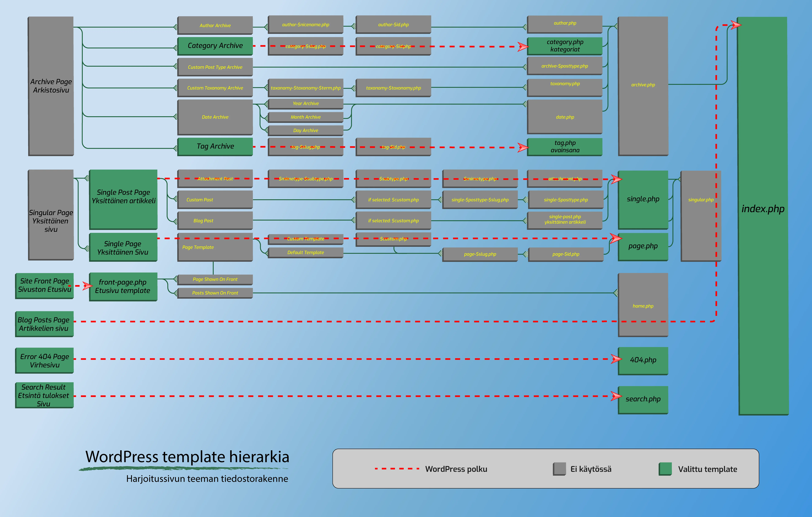
Task: Click red arrowhead pointing to front-page.php
Action: click(88, 286)
